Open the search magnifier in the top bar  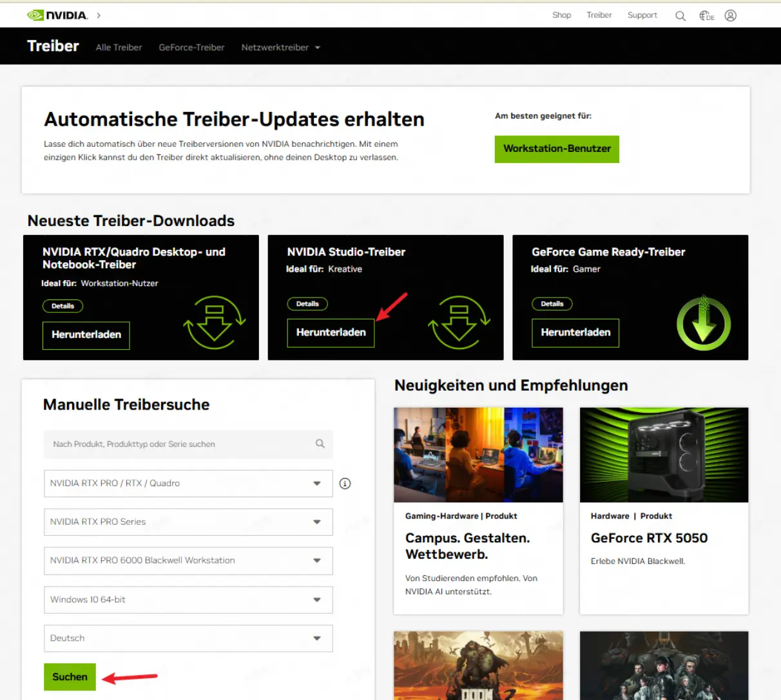pyautogui.click(x=680, y=15)
